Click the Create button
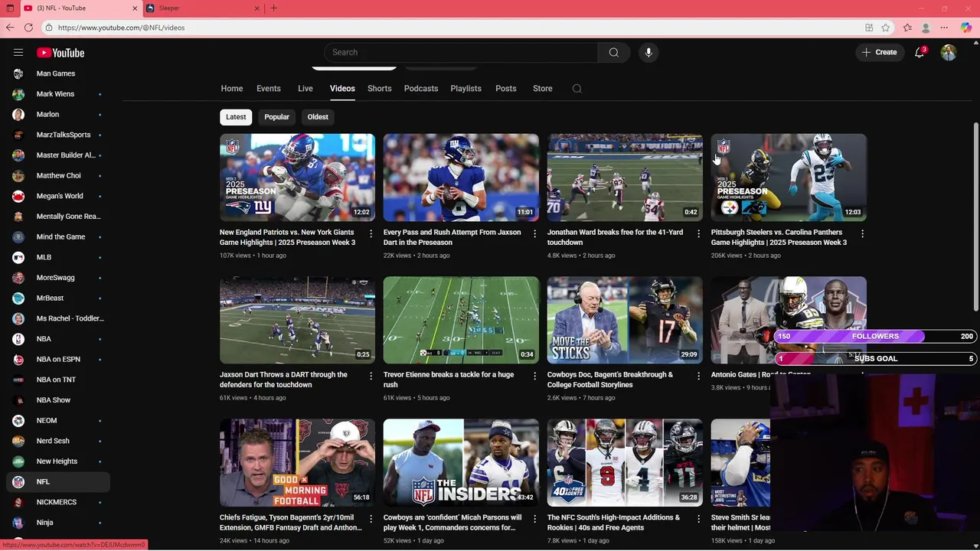 point(879,52)
